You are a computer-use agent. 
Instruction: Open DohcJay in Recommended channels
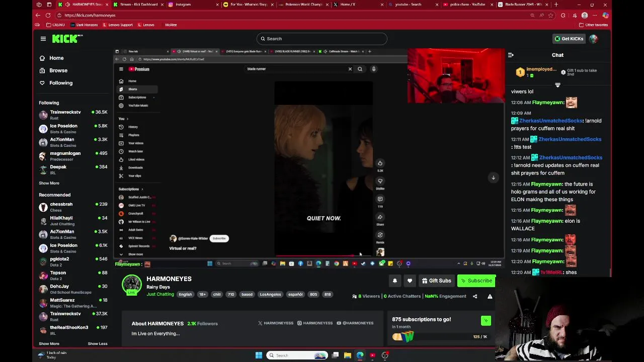[73, 289]
